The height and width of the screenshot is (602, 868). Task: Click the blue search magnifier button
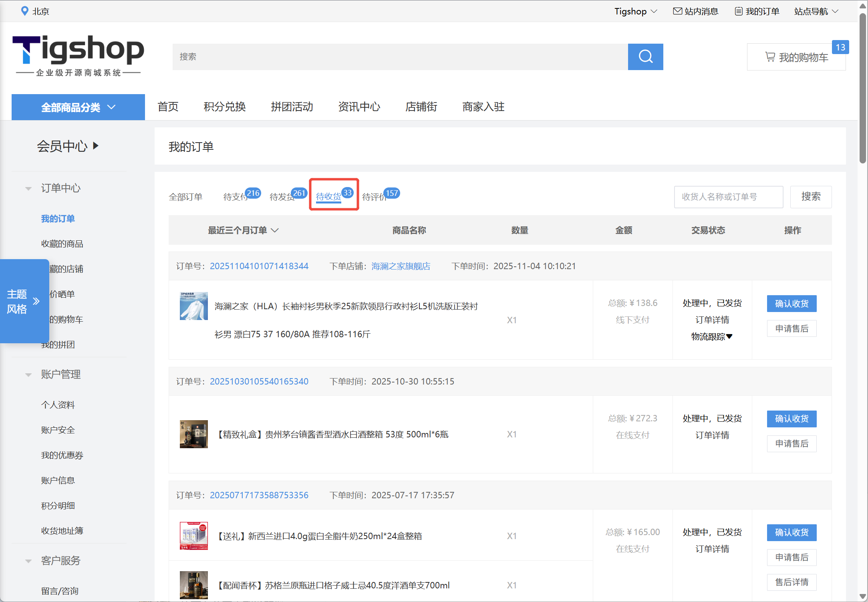coord(645,56)
